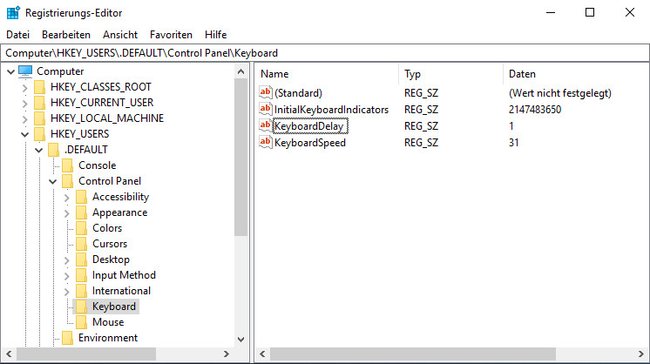650x364 pixels.
Task: Click values pane horizontal scroll left arrow
Action: [262, 354]
